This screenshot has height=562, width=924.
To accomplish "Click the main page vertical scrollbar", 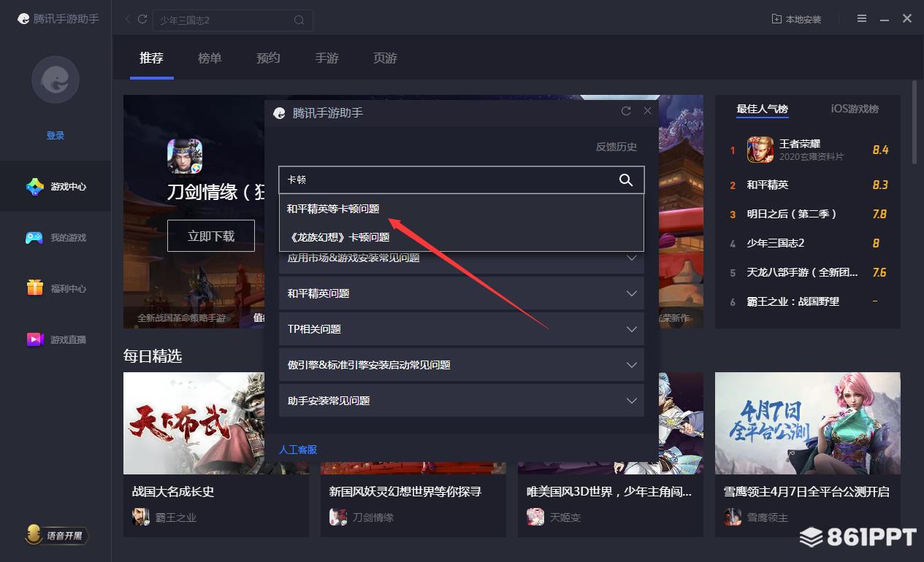I will point(915,123).
